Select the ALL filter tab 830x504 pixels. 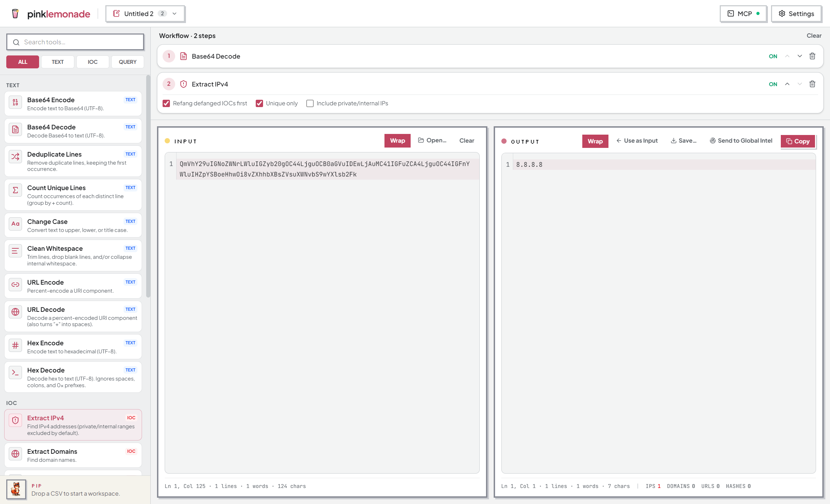tap(23, 62)
